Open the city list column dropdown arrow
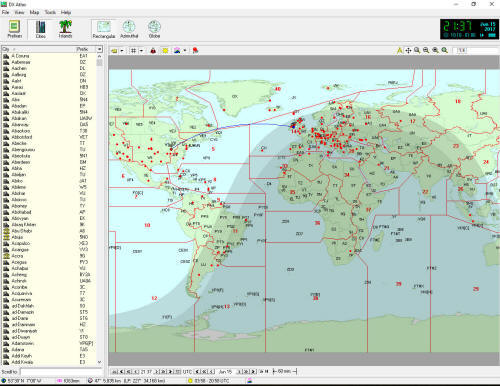Viewport: 500px width, 386px height. point(99,49)
